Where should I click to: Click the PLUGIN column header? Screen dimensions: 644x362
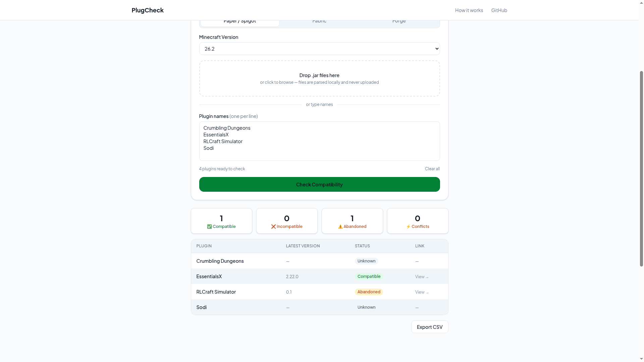click(204, 246)
